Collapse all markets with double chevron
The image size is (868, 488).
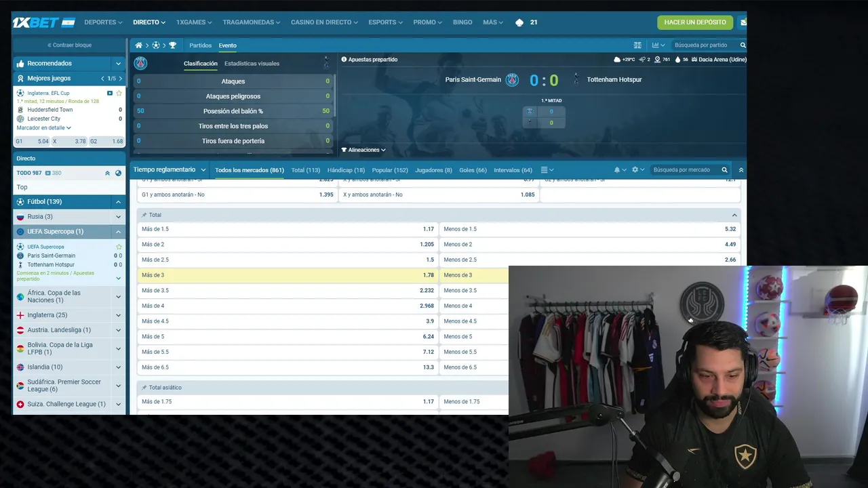tap(741, 170)
